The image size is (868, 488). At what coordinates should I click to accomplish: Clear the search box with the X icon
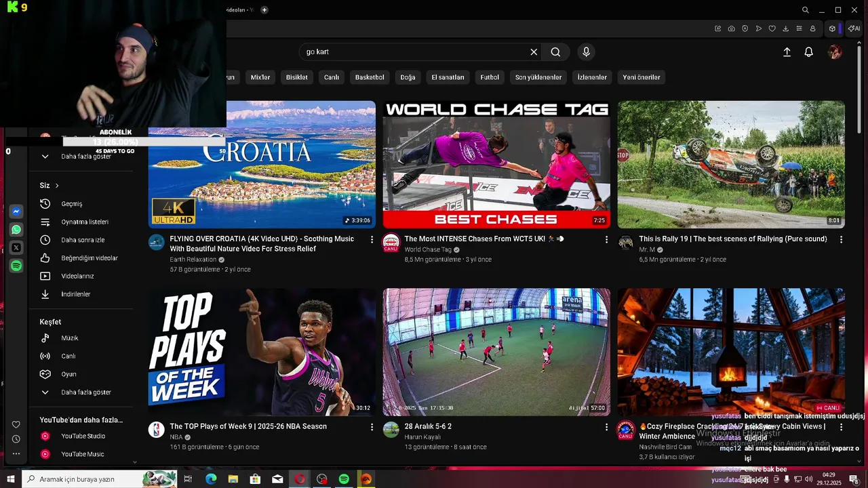point(534,52)
